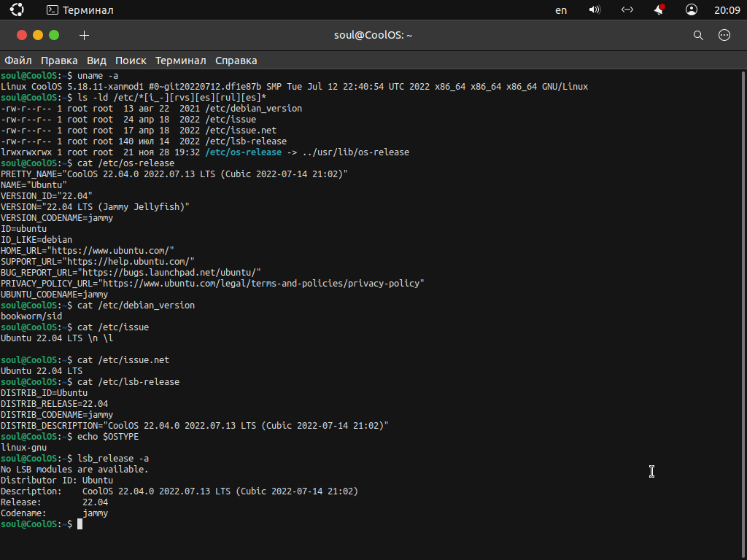The width and height of the screenshot is (747, 560).
Task: Click the echo $OSTYPE command
Action: (x=108, y=437)
